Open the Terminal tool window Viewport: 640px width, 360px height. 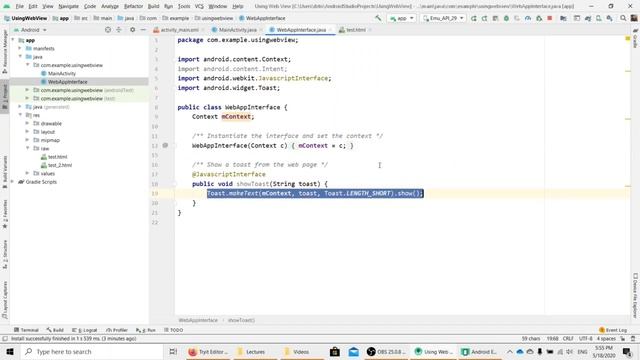point(26,330)
